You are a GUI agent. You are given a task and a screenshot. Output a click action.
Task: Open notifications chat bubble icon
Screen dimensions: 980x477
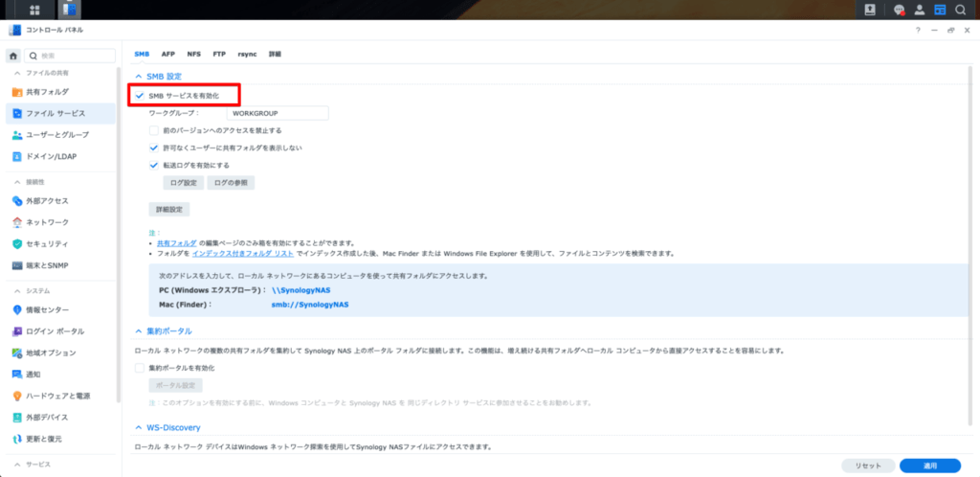click(x=900, y=10)
